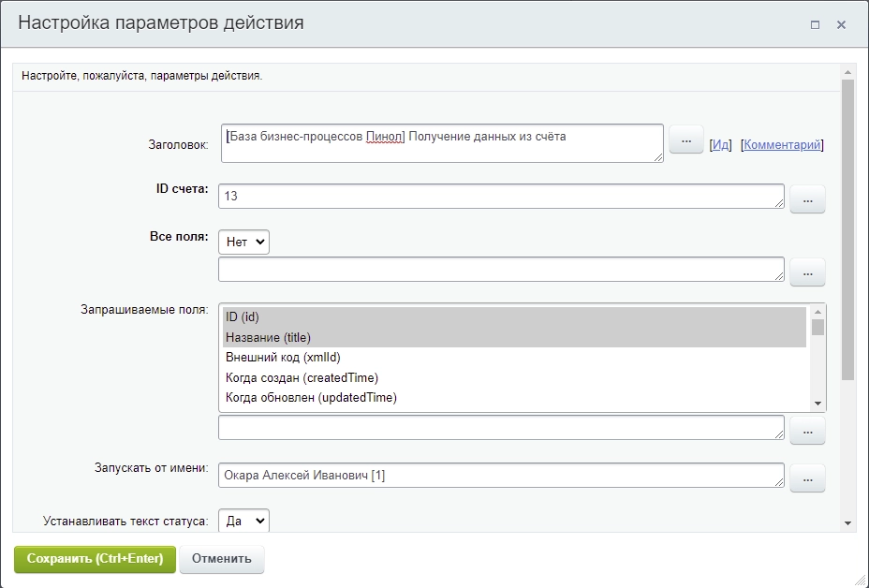Click the Ид link
This screenshot has width=869, height=588.
(x=720, y=145)
